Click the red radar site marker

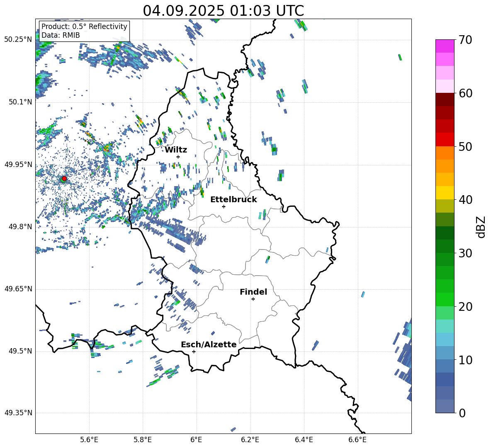coord(64,178)
